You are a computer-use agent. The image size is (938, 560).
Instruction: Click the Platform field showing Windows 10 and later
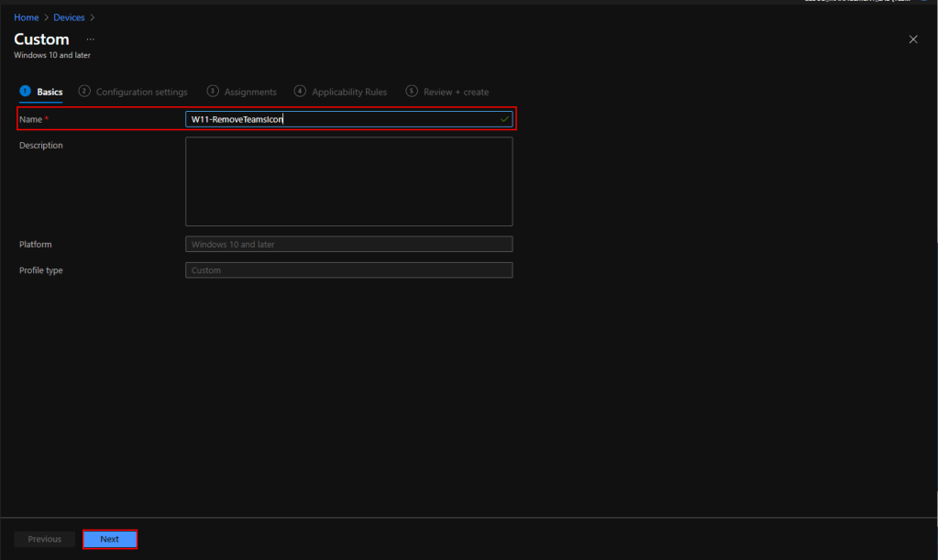point(348,245)
